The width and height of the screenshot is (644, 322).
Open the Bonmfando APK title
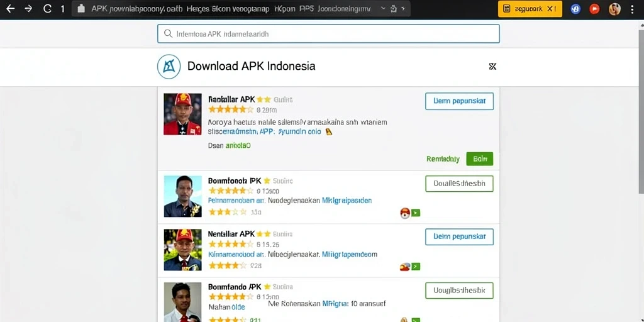pyautogui.click(x=235, y=286)
